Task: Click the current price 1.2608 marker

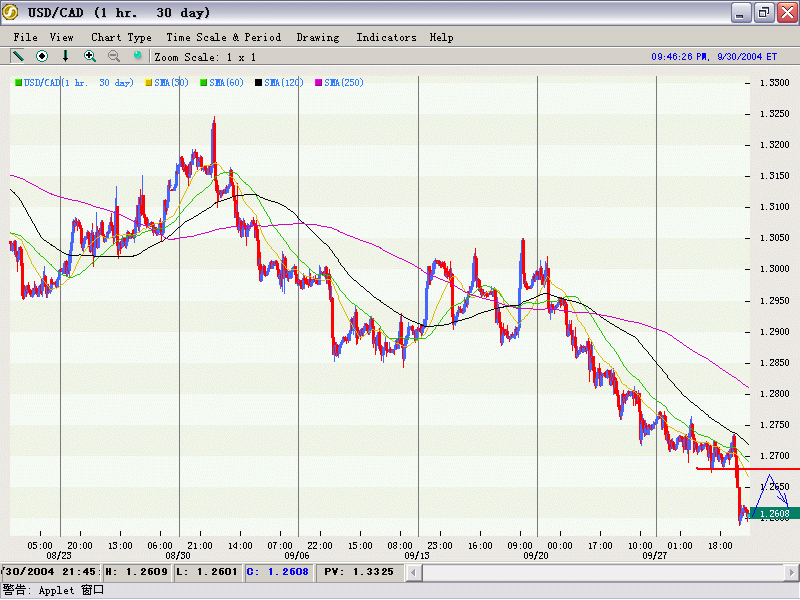Action: coord(773,514)
